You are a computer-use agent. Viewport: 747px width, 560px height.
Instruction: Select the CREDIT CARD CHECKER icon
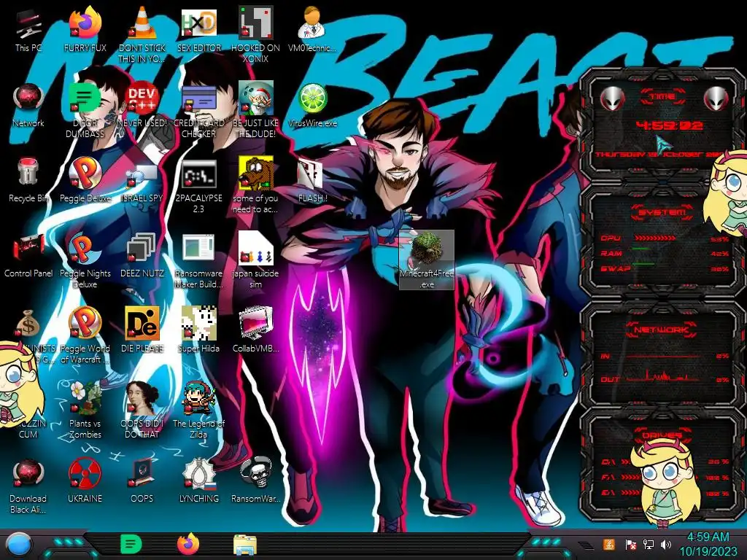point(198,111)
